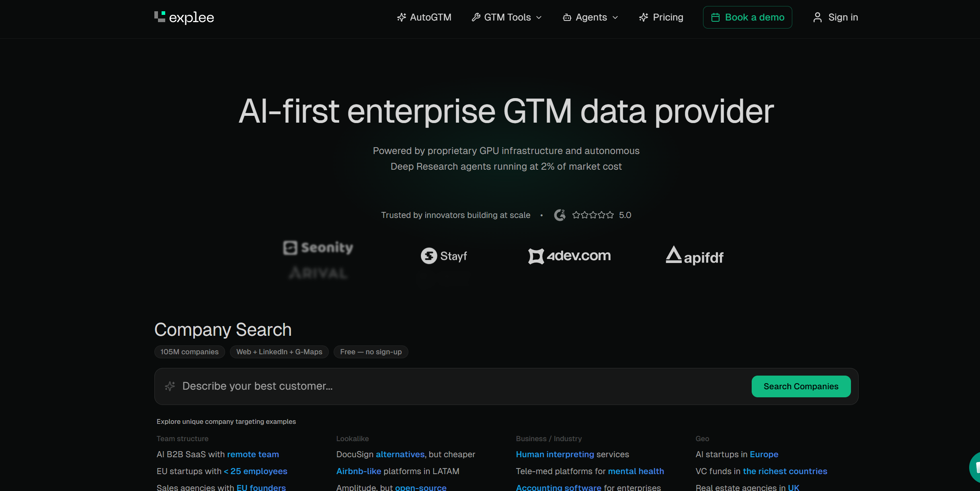Click the explee logo icon
Viewport: 980px width, 491px height.
tap(160, 16)
